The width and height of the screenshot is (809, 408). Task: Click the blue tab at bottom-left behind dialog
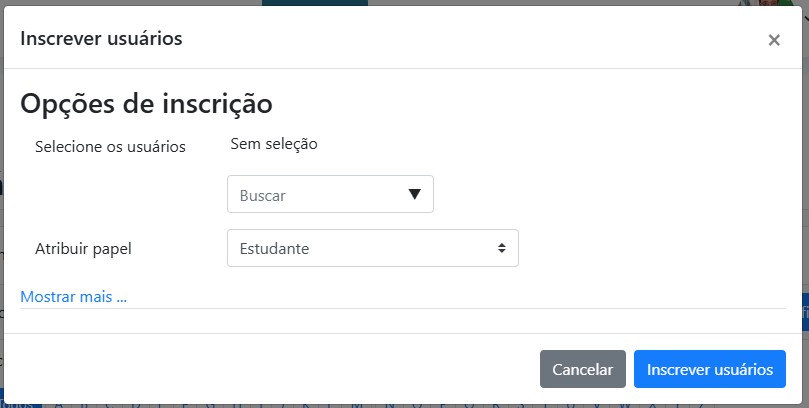click(x=20, y=404)
